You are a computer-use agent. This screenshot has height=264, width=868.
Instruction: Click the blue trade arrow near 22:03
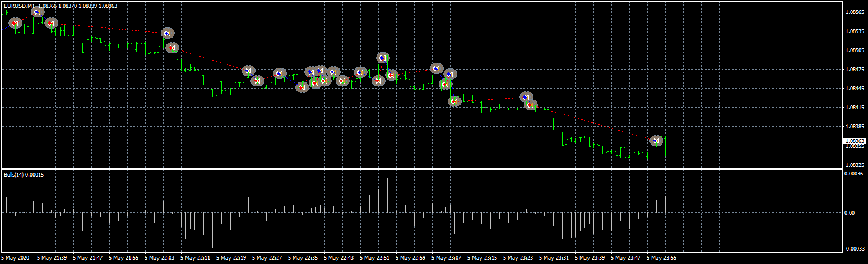(168, 34)
